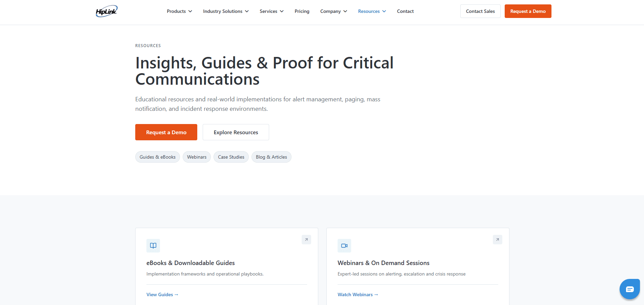Select the Guides & eBooks pill
This screenshot has width=644, height=305.
[x=158, y=157]
